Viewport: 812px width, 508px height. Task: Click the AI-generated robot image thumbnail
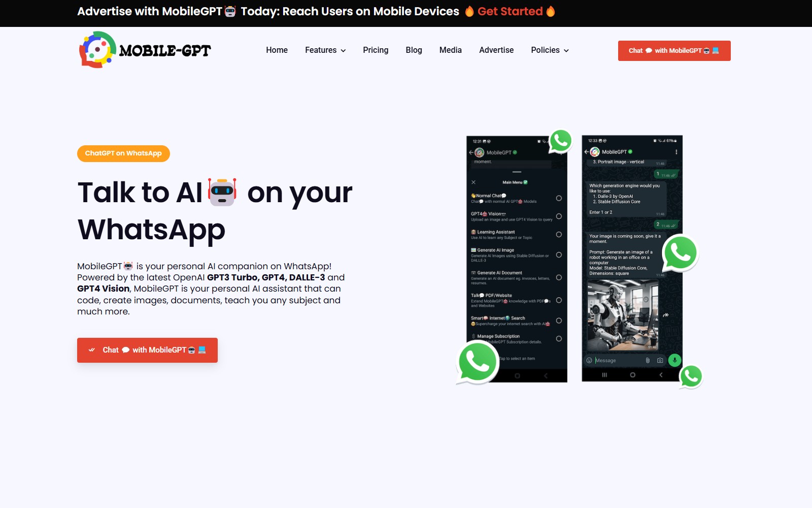[623, 315]
